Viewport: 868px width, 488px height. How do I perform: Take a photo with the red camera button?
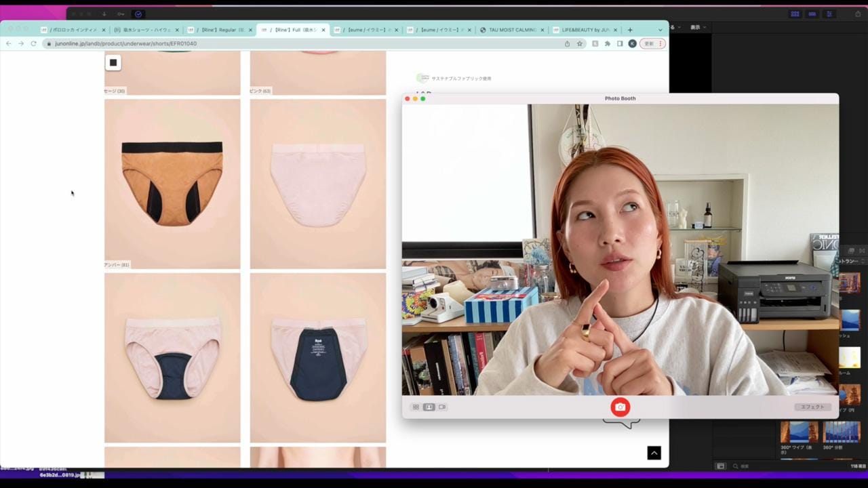620,407
